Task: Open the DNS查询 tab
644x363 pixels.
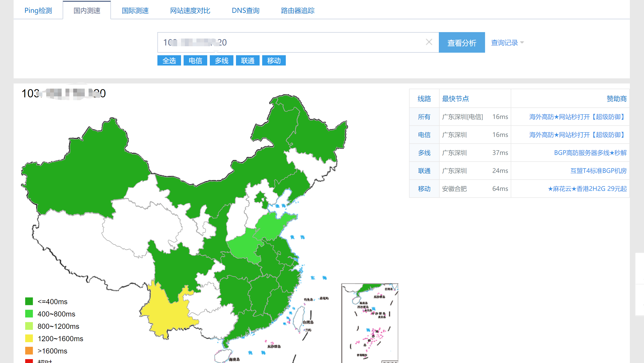Action: click(x=245, y=11)
